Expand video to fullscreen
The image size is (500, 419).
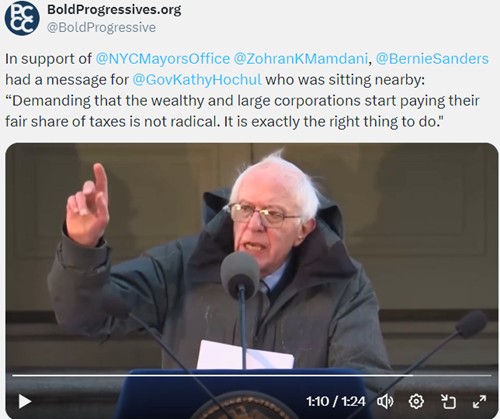[479, 401]
